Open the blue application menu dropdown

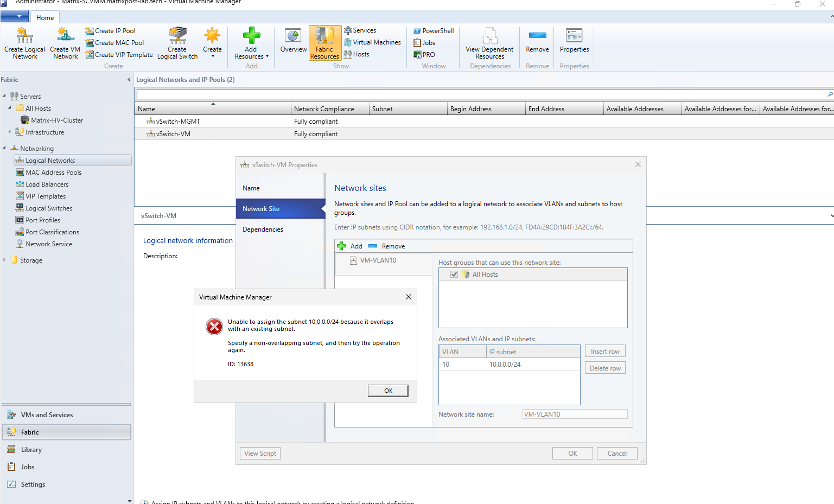[x=15, y=17]
